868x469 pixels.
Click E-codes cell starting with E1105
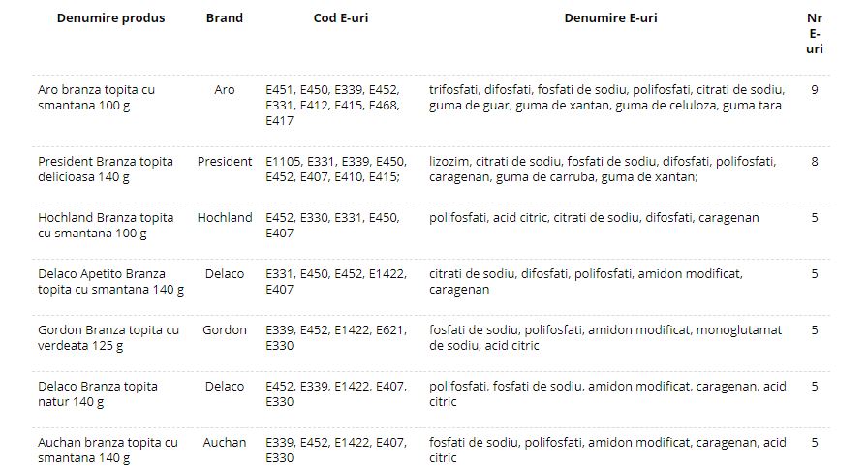[336, 170]
